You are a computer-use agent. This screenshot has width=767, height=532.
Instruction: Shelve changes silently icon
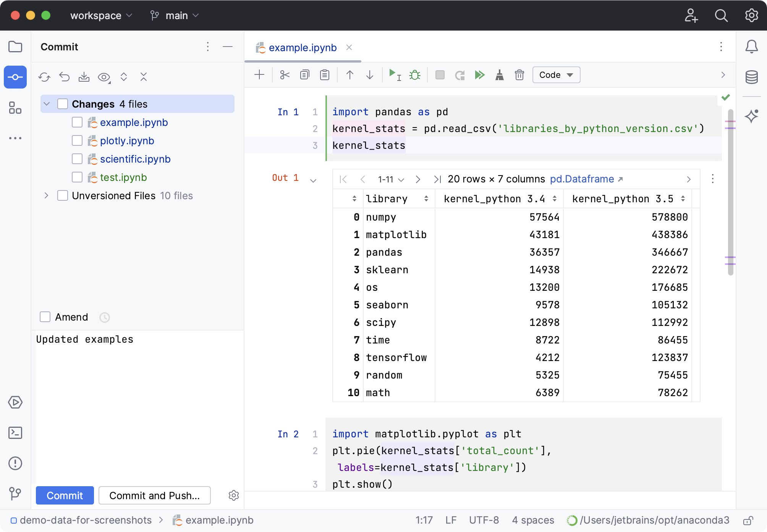(x=84, y=77)
